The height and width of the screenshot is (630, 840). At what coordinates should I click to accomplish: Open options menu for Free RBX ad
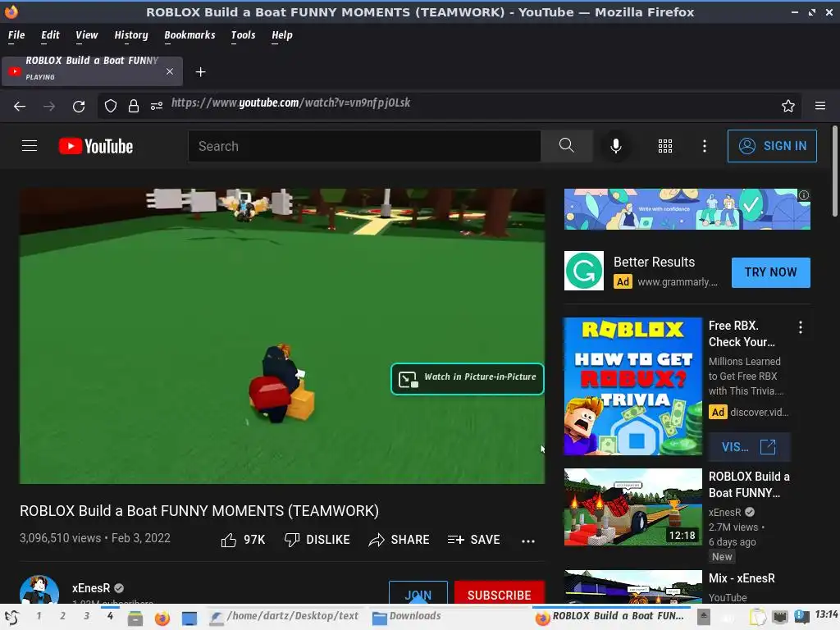[801, 327]
